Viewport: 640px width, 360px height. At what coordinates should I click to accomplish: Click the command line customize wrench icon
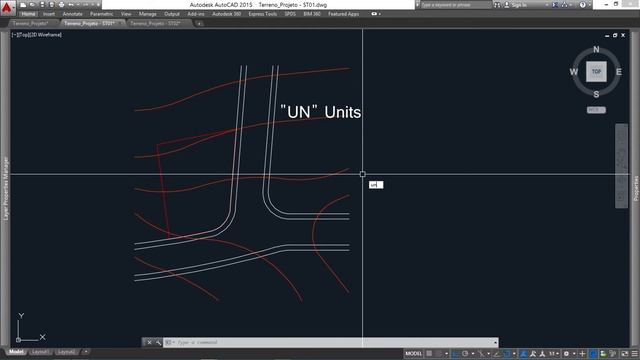[158, 342]
